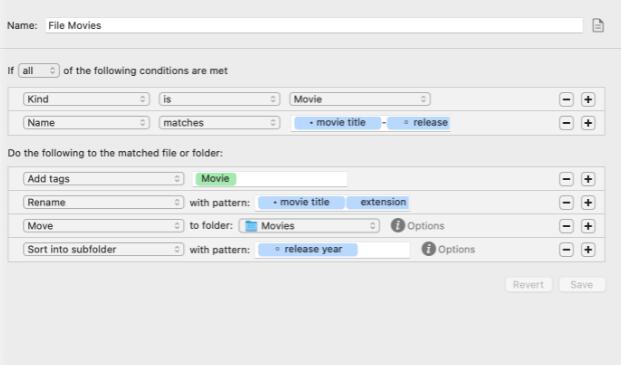
Task: Click the Save button
Action: coord(582,285)
